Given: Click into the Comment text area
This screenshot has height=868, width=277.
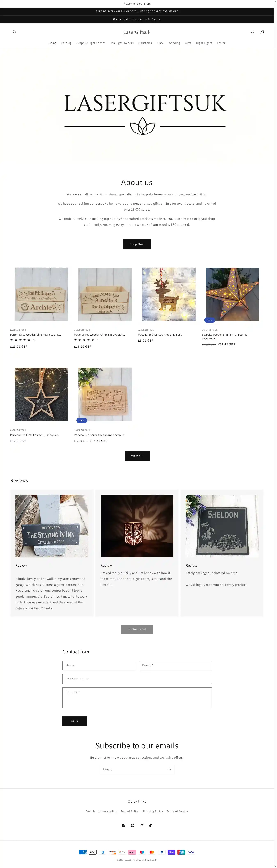Looking at the screenshot, I should (x=137, y=698).
